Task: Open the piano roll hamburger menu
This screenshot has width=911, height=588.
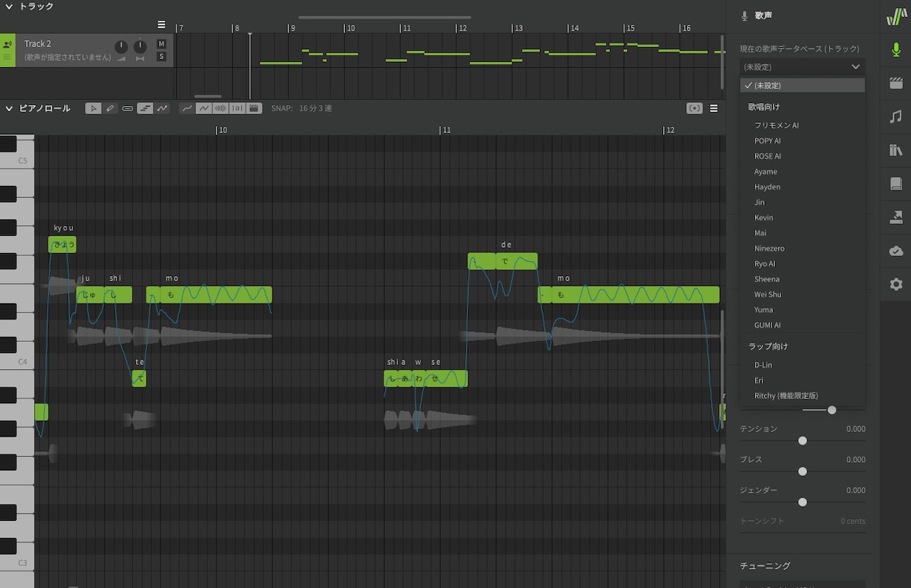Action: (714, 108)
